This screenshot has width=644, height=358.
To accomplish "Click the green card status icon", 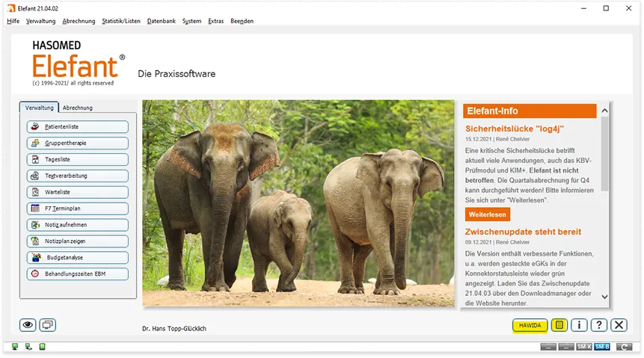I will (x=43, y=347).
